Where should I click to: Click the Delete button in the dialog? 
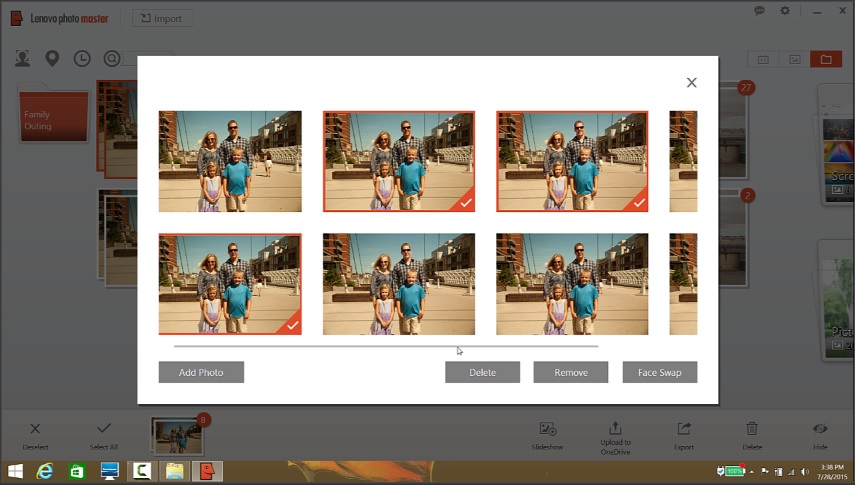(x=482, y=372)
